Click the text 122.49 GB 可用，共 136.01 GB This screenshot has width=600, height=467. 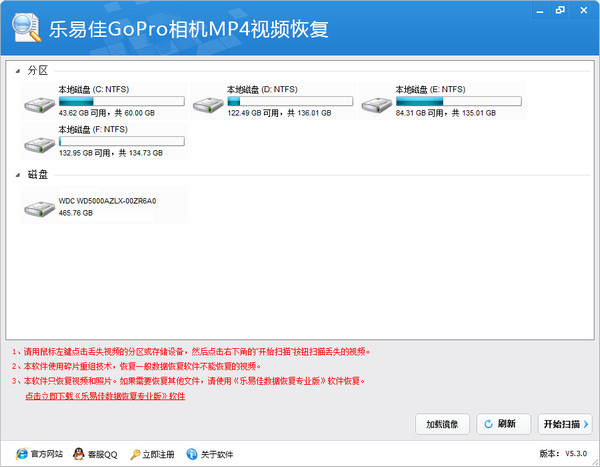click(279, 113)
